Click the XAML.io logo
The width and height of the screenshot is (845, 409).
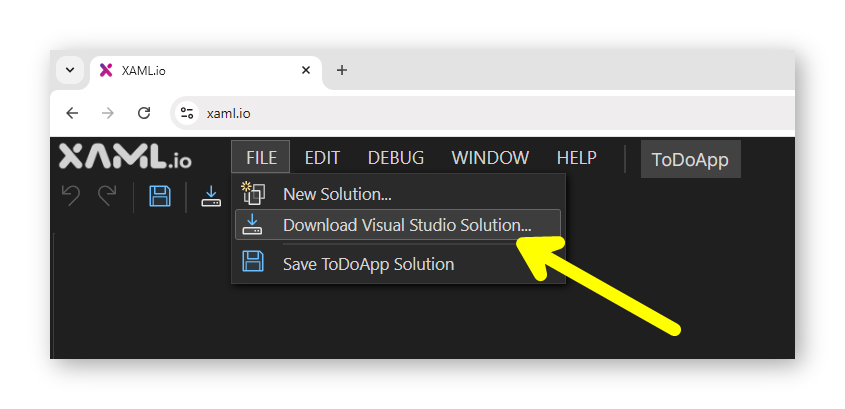pos(125,156)
